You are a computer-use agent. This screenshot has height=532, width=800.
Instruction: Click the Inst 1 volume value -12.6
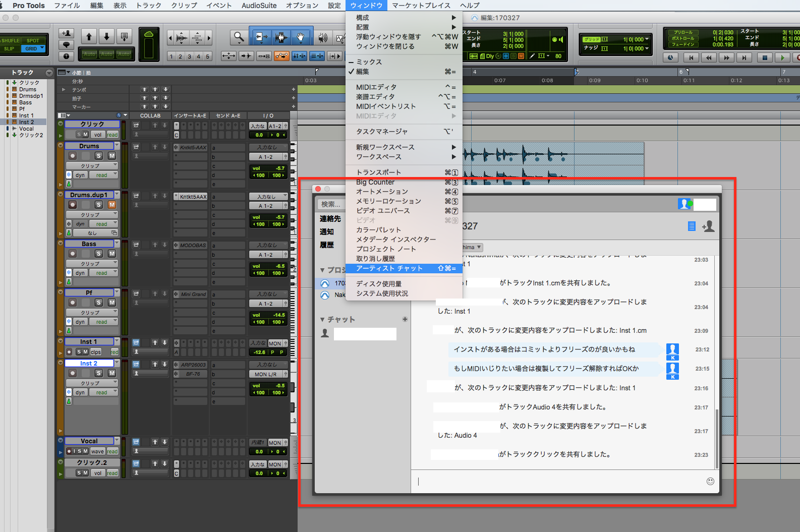[x=259, y=352]
